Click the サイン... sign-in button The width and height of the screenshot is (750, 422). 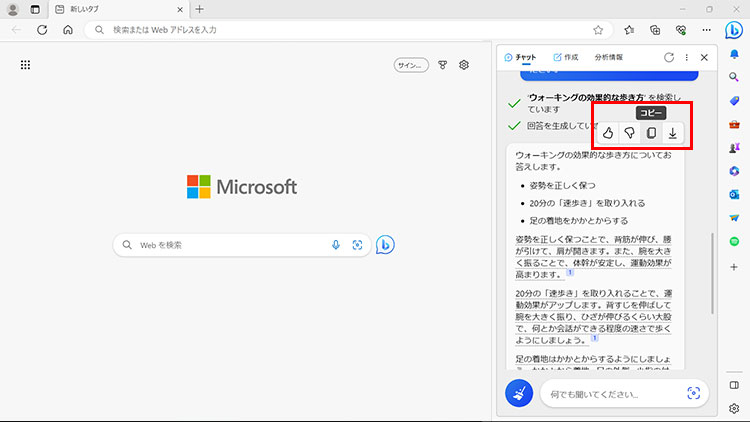411,65
